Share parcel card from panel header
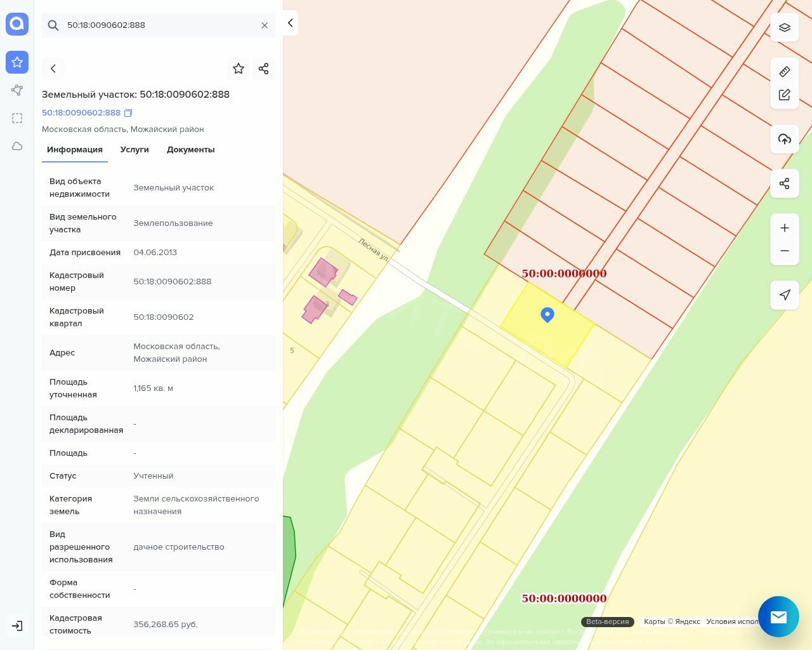 click(263, 69)
